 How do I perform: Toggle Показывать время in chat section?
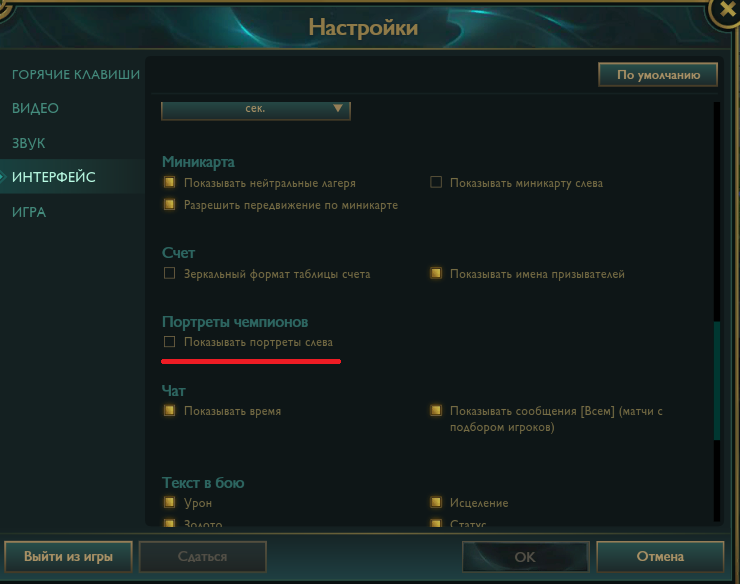click(169, 411)
